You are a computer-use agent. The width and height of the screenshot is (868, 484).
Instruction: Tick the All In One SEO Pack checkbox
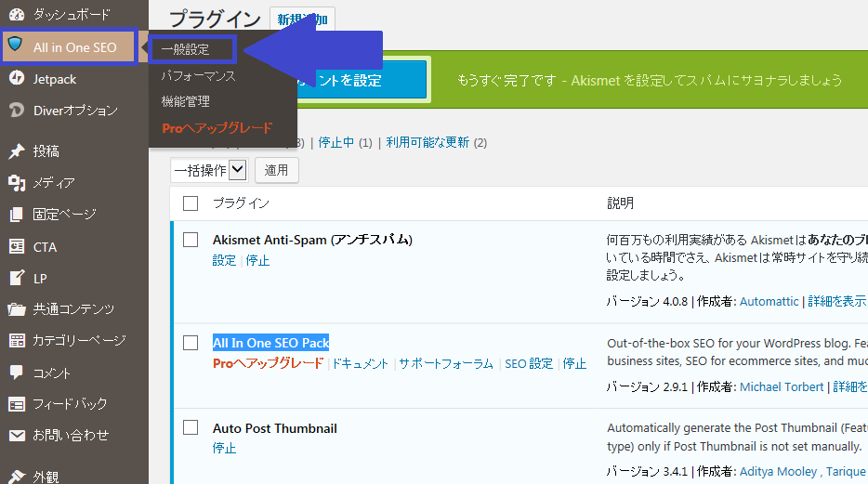tap(191, 343)
